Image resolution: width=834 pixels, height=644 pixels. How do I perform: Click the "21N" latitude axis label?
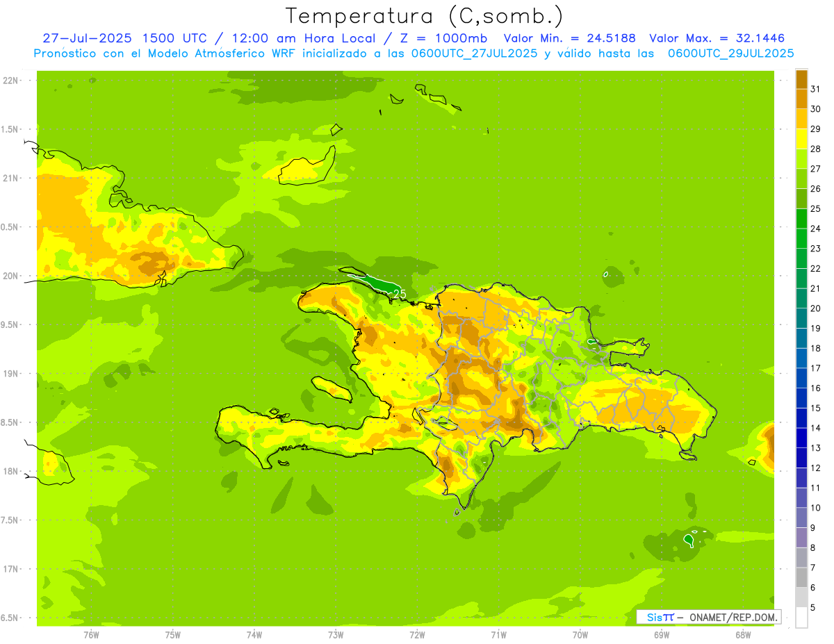pyautogui.click(x=11, y=178)
